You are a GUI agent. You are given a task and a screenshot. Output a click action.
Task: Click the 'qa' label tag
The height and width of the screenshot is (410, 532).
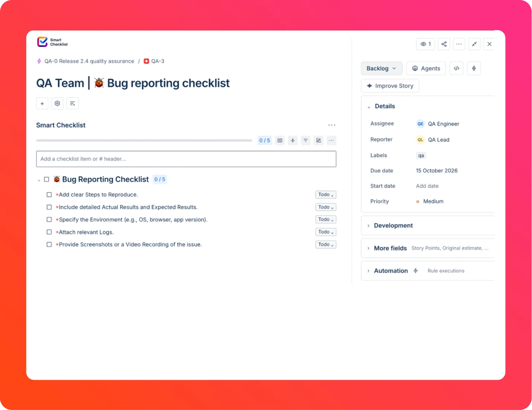tap(421, 156)
